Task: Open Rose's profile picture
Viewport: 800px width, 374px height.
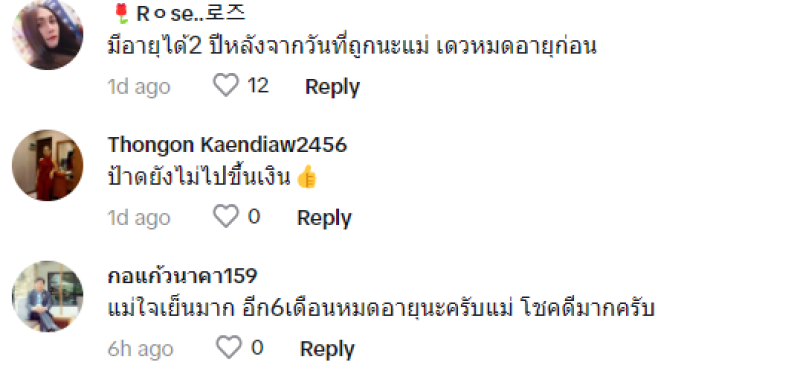Action: tap(47, 34)
